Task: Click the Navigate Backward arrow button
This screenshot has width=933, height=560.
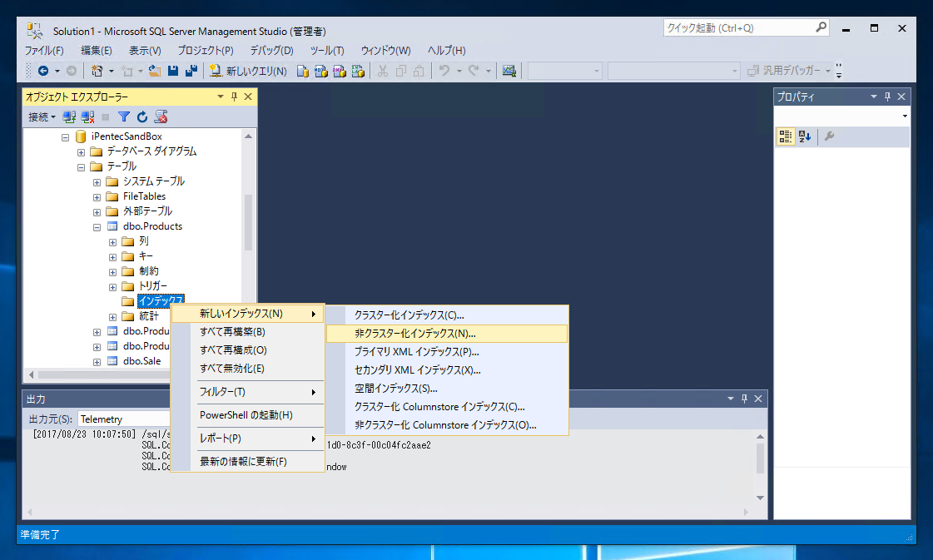Action: coord(43,71)
